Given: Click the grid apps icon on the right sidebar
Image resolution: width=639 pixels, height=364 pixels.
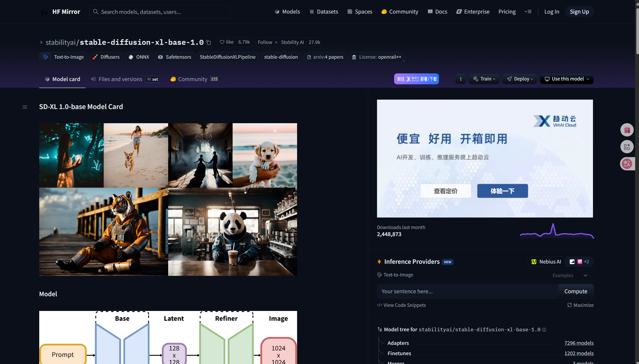Looking at the screenshot, I should tap(627, 146).
